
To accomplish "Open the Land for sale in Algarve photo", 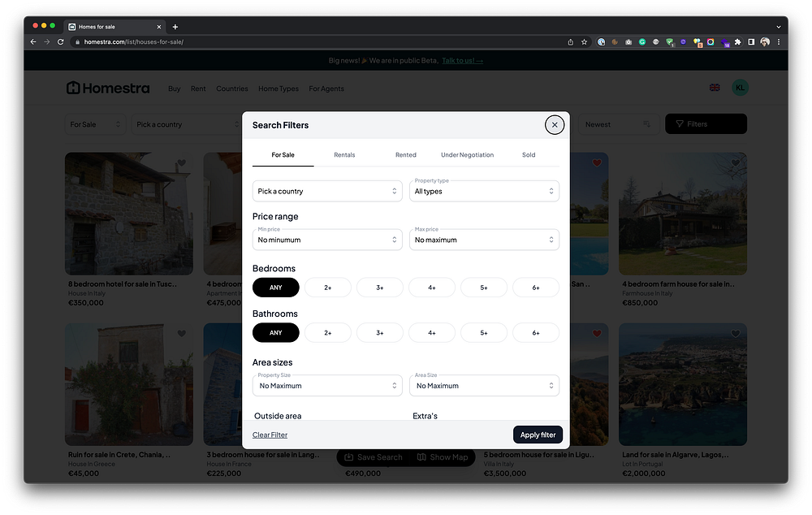I will click(x=683, y=384).
